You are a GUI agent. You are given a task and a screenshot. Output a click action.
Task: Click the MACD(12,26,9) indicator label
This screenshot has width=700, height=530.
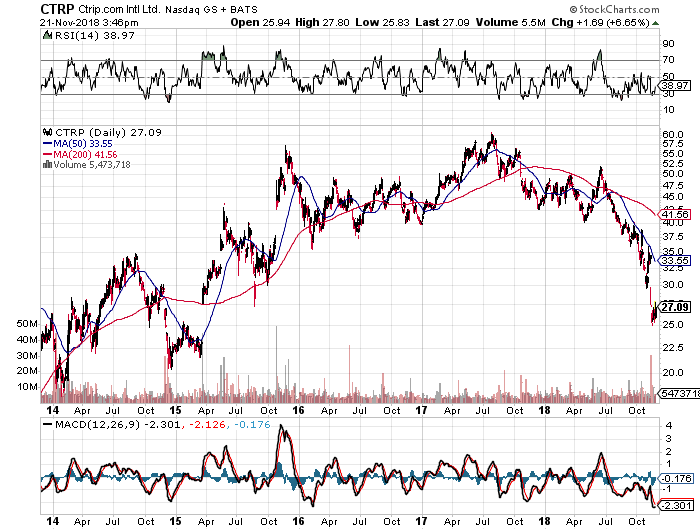pyautogui.click(x=97, y=425)
